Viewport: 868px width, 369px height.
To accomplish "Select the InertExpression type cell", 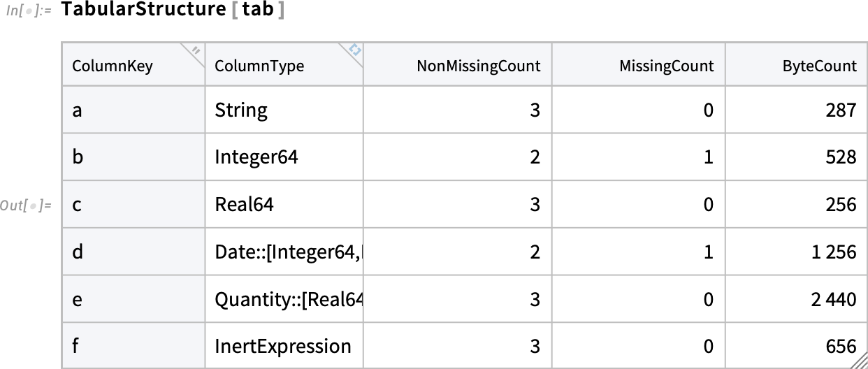I will tap(284, 346).
